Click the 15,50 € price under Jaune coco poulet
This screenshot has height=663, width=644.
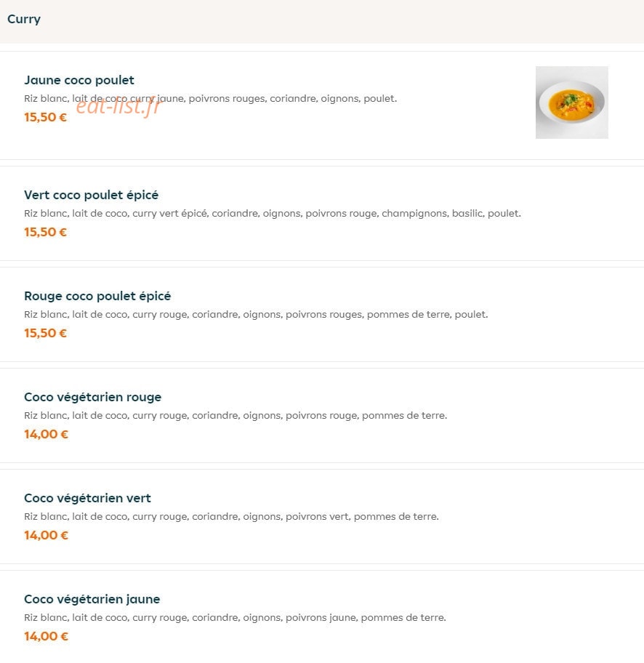pyautogui.click(x=45, y=117)
